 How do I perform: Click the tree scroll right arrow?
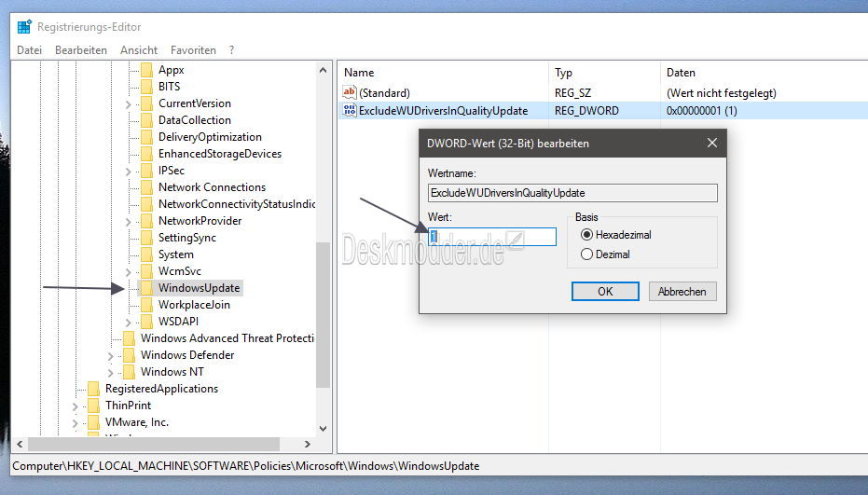click(x=308, y=444)
